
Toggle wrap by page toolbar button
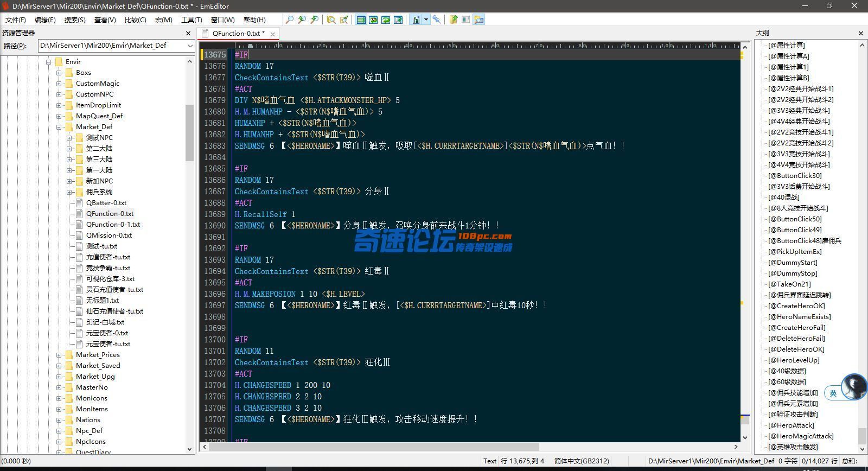point(398,20)
